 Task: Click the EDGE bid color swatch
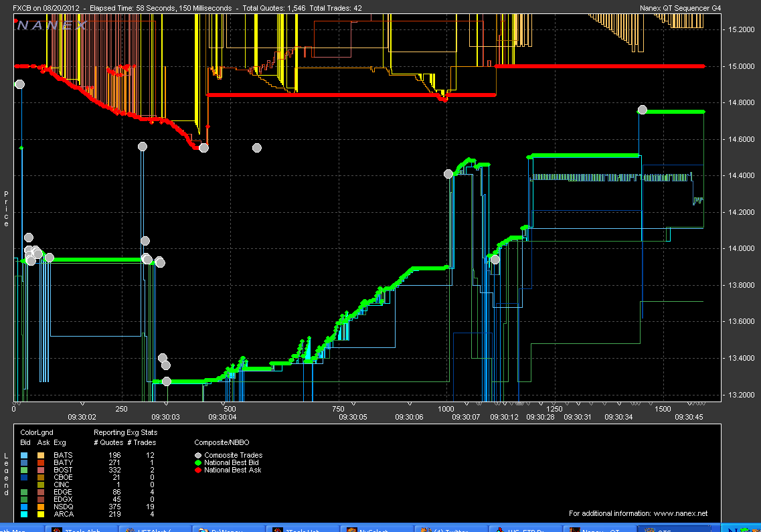pyautogui.click(x=24, y=493)
